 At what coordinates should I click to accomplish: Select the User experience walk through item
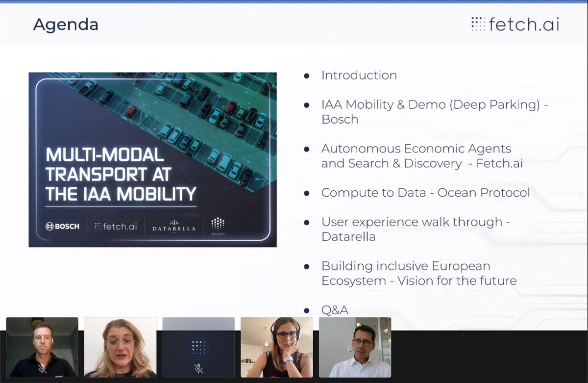pyautogui.click(x=416, y=229)
